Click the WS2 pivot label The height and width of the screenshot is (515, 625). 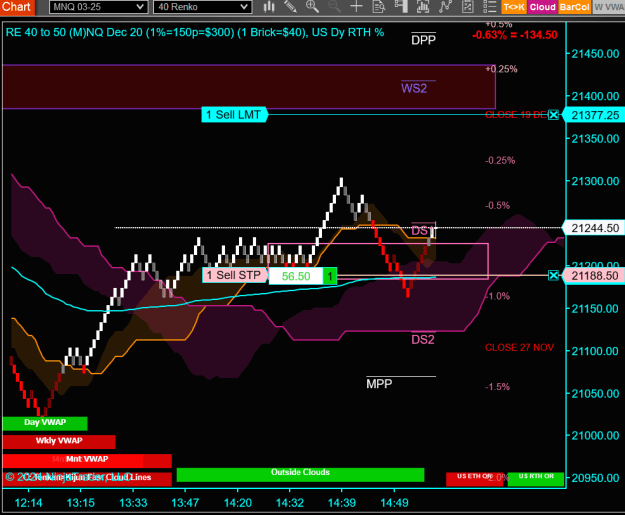click(414, 88)
